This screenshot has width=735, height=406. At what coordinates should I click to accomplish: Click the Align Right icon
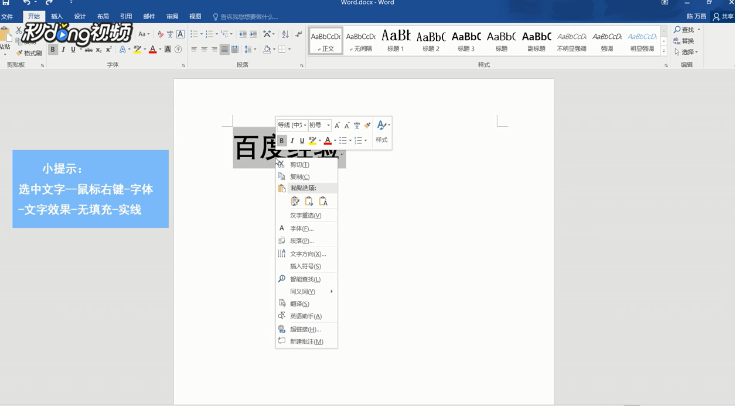(x=215, y=49)
